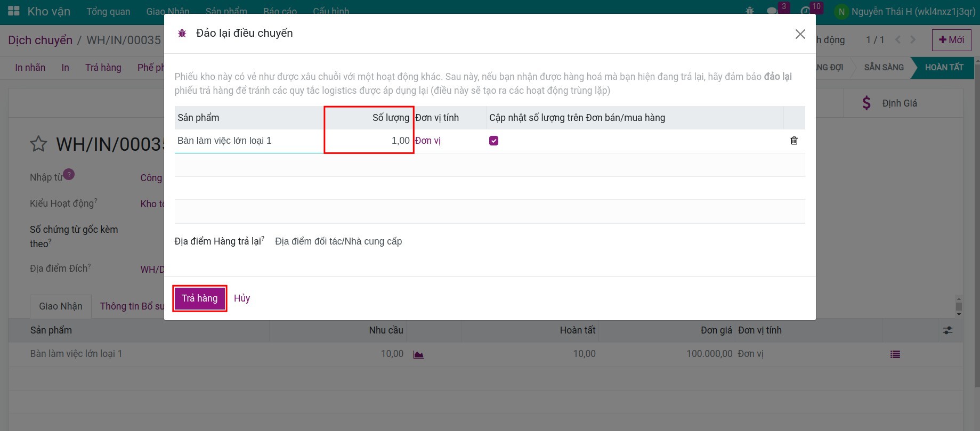Go to previous record arrow
Screen dimensions: 980x431
coord(898,40)
